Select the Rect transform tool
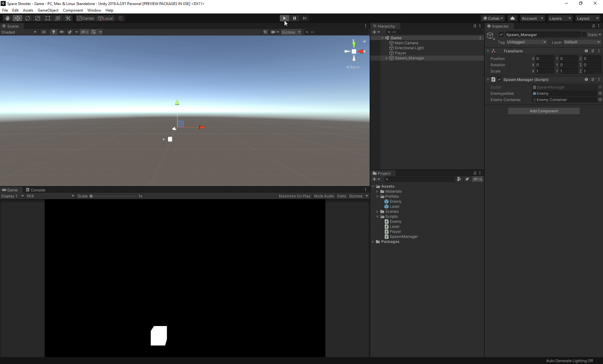Viewport: 603px width, 364px height. [48, 18]
